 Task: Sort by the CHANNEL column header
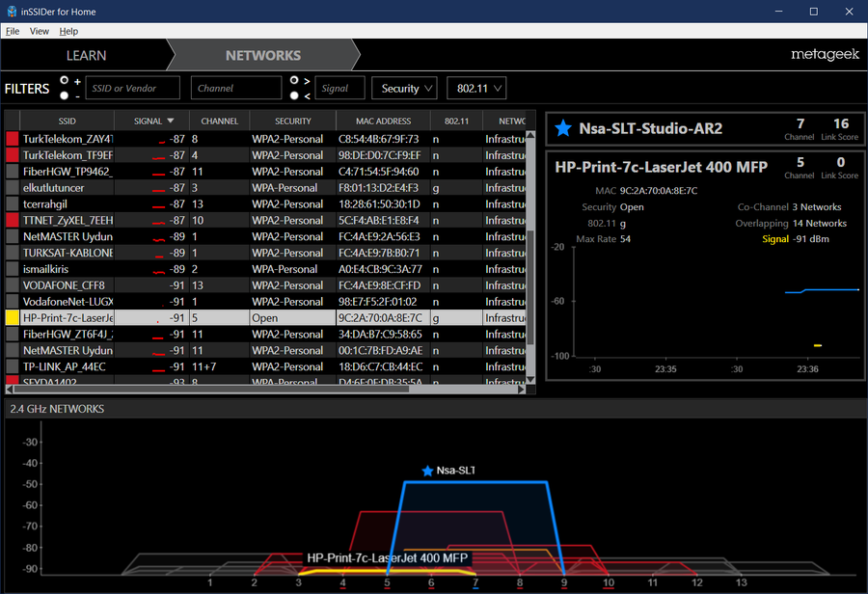tap(219, 121)
